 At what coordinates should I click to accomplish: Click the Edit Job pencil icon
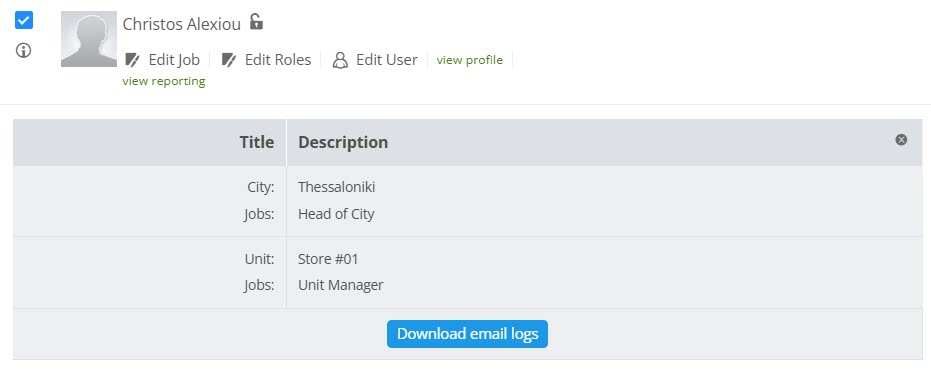132,60
